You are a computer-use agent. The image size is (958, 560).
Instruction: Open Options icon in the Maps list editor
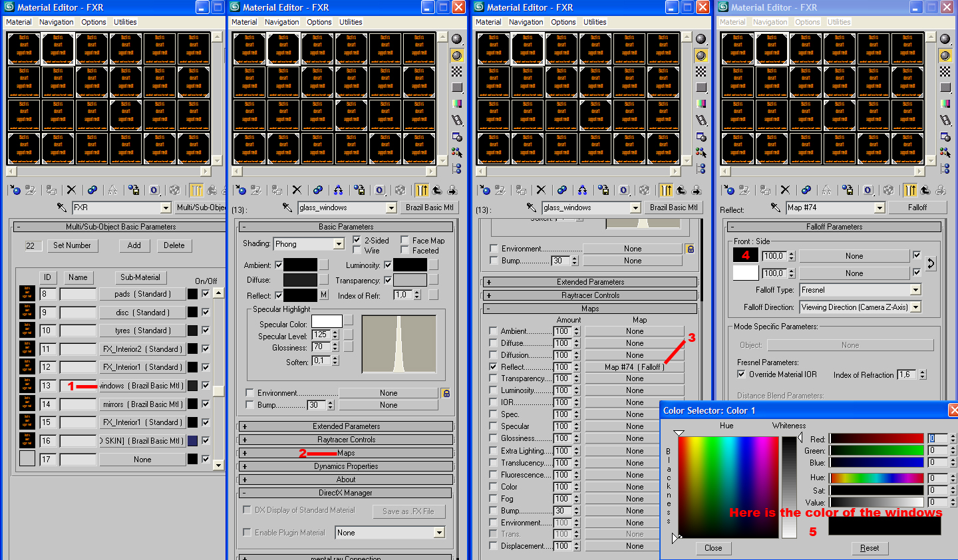pyautogui.click(x=701, y=136)
